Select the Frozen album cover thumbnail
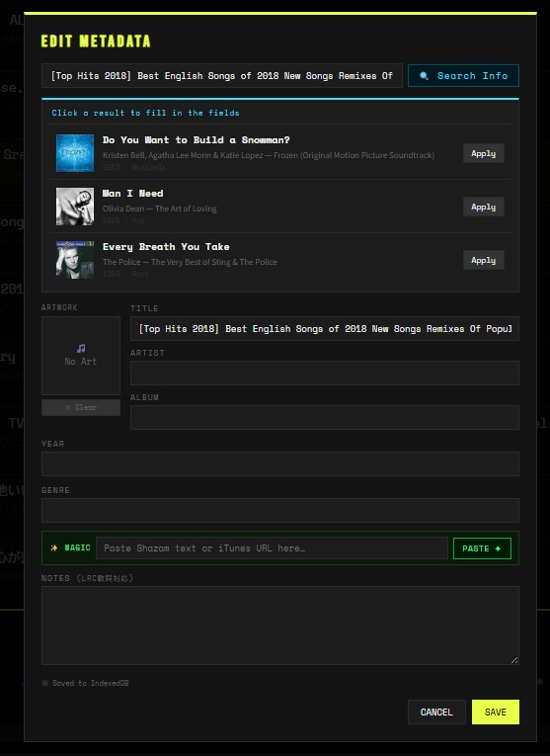 point(75,153)
